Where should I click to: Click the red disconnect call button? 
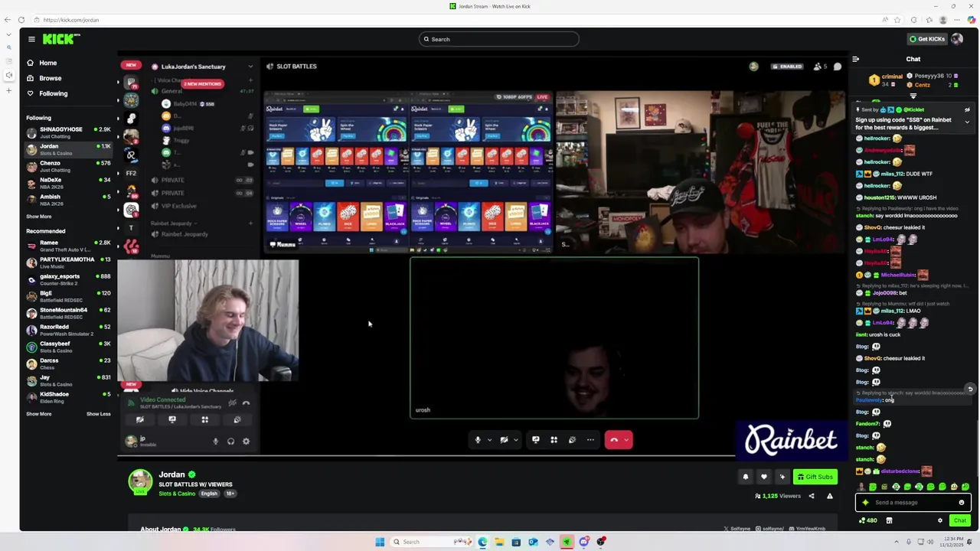[614, 439]
